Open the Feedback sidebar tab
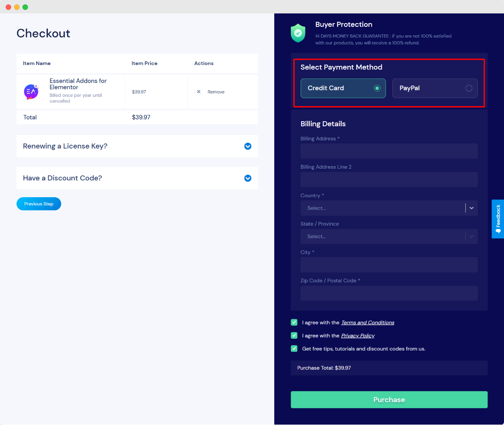The image size is (504, 425). (x=498, y=219)
